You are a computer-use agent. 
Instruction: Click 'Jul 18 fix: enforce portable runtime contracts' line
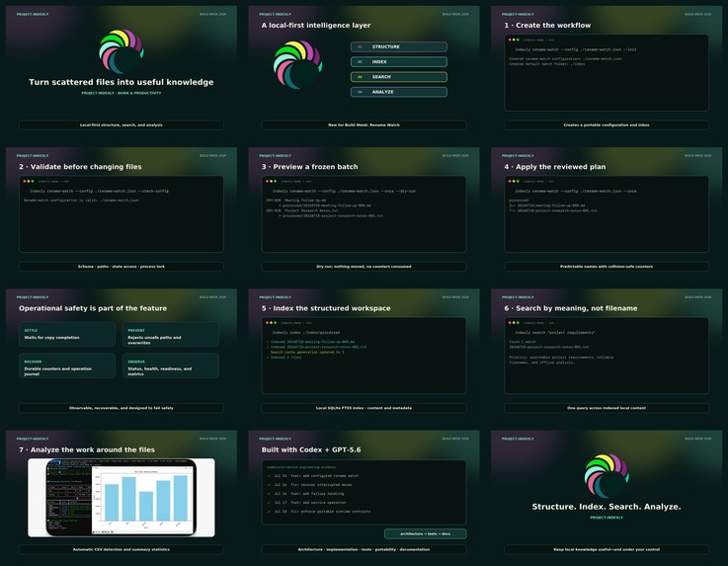319,512
